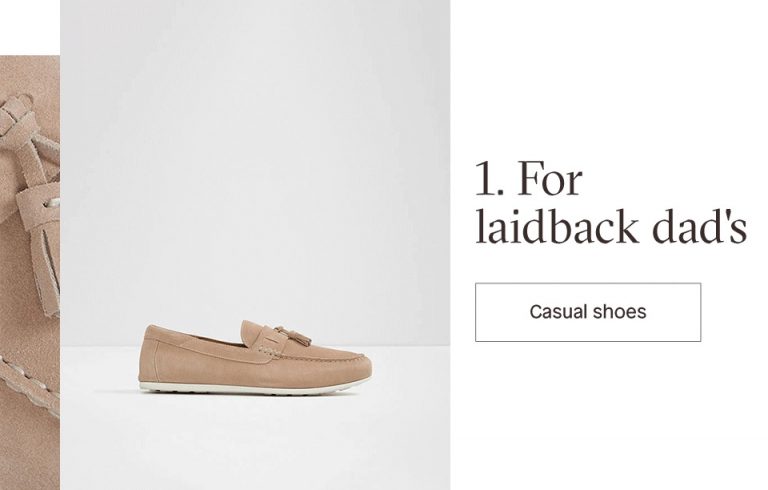Screen dimensions: 768x490
Task: Open the tan suede loafer product image
Action: [x=255, y=245]
